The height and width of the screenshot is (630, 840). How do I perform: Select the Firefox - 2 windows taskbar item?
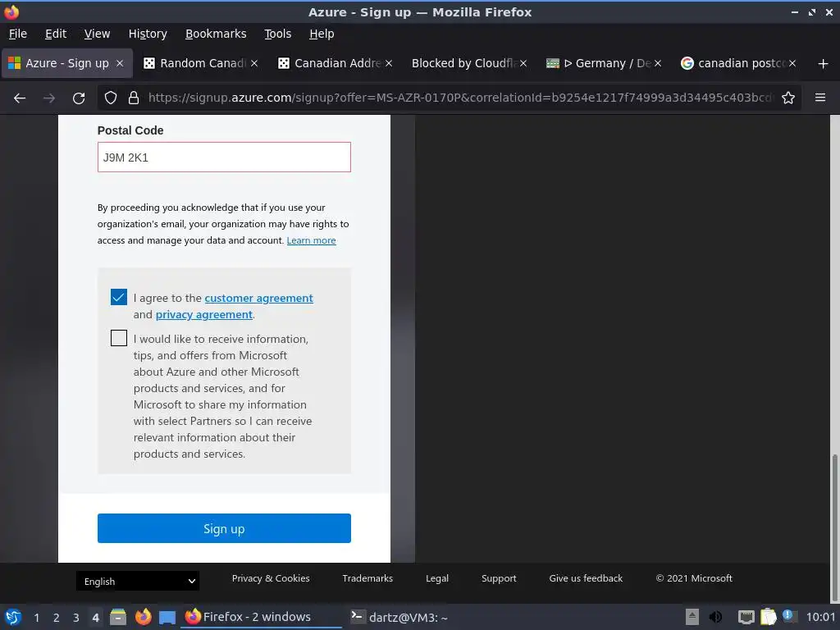pyautogui.click(x=261, y=617)
